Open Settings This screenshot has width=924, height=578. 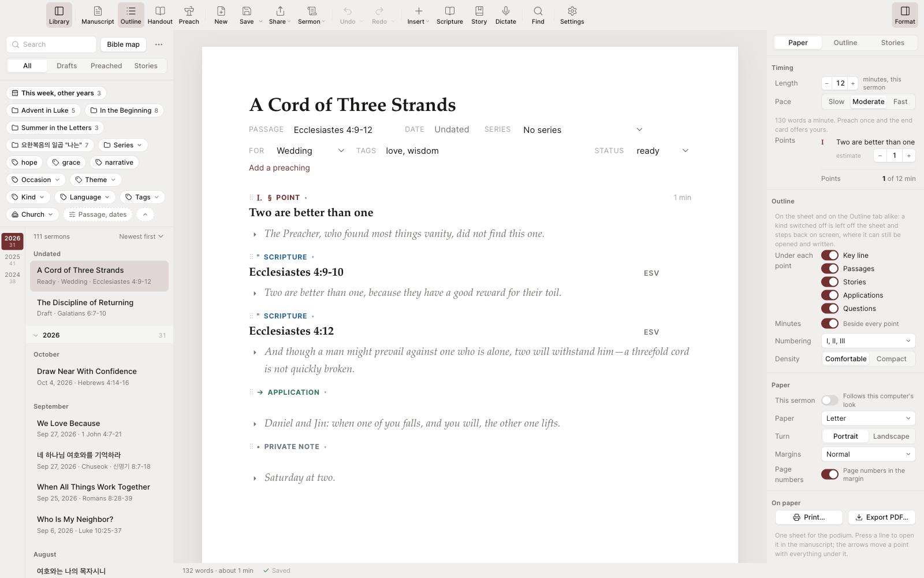[572, 15]
